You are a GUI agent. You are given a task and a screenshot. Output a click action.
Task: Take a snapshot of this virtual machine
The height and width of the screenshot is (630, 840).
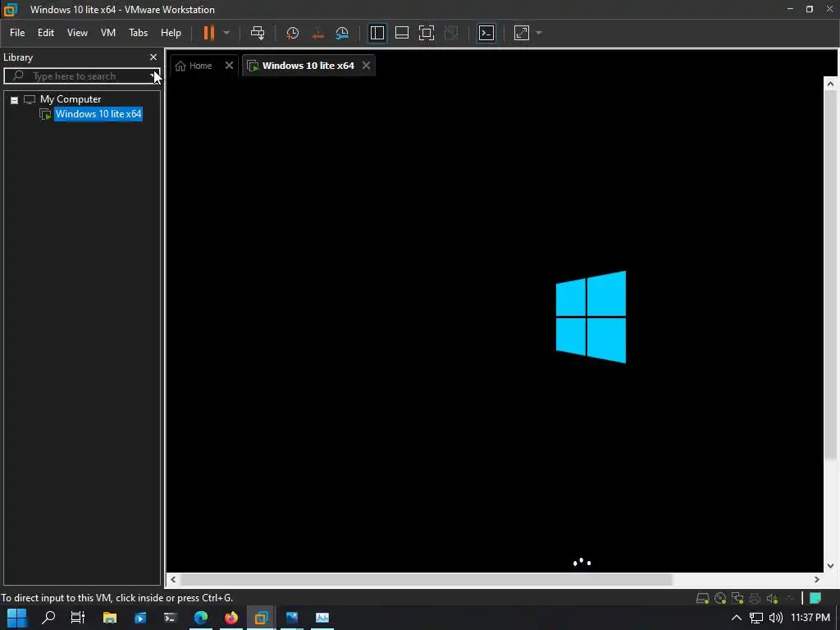coord(293,33)
